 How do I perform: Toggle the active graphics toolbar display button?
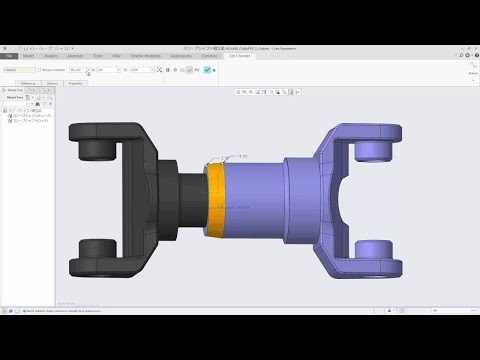tap(291, 92)
